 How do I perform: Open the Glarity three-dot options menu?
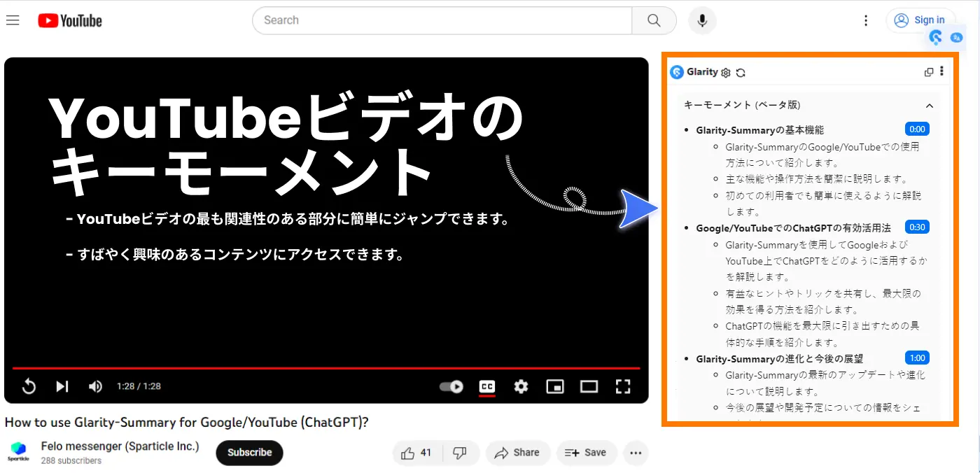[941, 71]
